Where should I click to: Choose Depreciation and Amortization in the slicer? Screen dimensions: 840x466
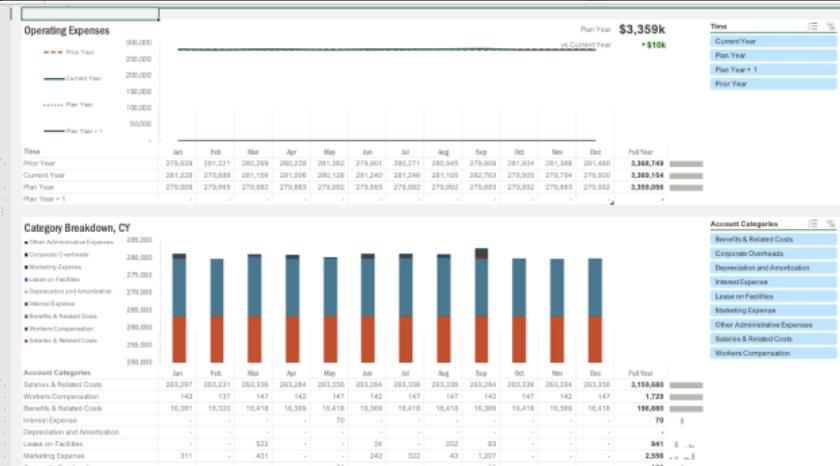[x=773, y=268]
